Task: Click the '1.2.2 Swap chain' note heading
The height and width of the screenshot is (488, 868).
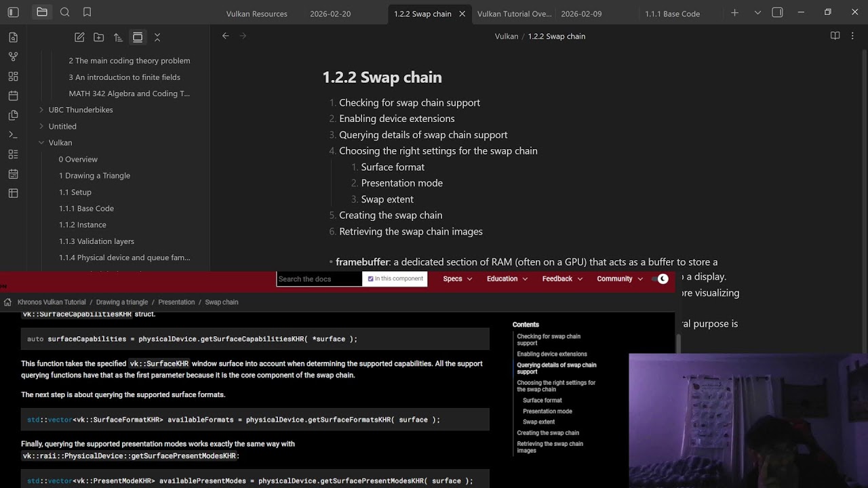Action: pyautogui.click(x=382, y=77)
